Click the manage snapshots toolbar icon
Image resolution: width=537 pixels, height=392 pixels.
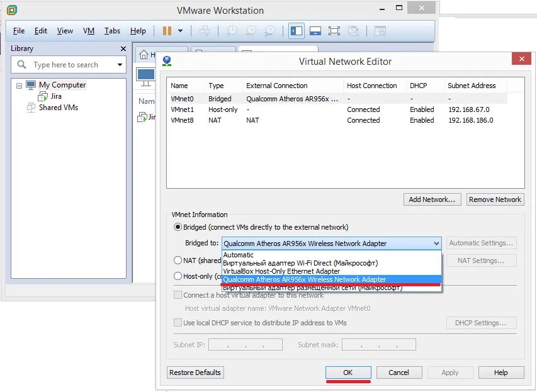click(270, 31)
